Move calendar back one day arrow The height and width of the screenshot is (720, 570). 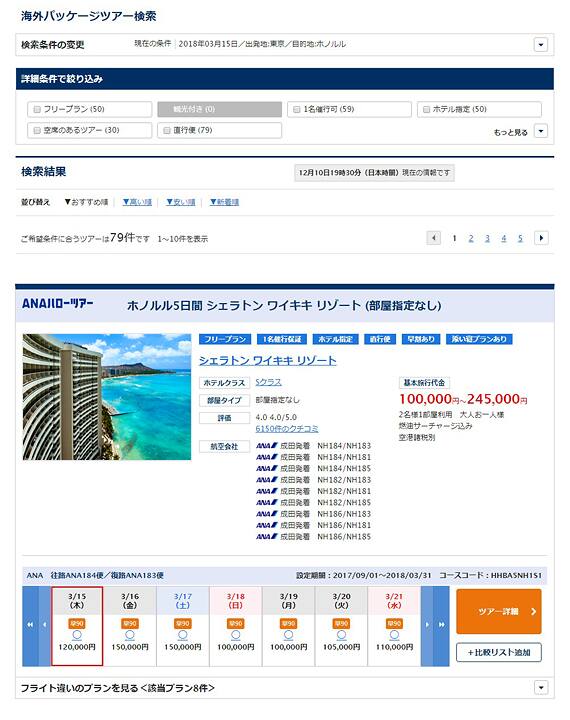45,625
